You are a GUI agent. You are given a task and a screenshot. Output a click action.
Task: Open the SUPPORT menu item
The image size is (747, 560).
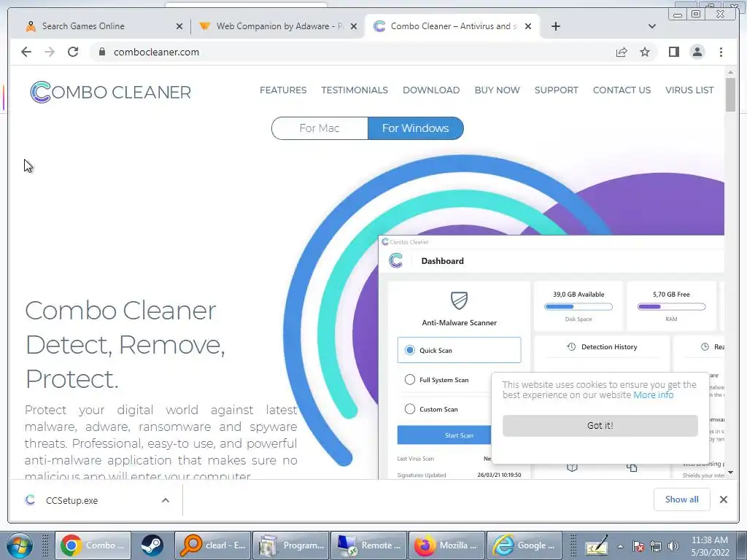(x=556, y=90)
